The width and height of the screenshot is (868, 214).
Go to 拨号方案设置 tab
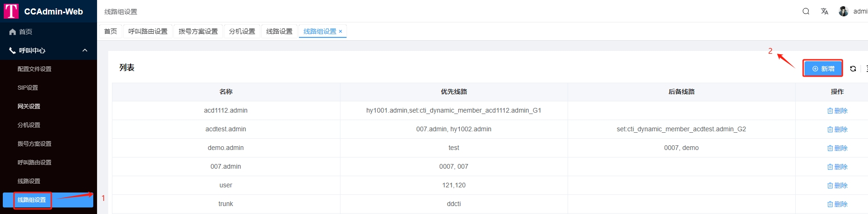(198, 31)
